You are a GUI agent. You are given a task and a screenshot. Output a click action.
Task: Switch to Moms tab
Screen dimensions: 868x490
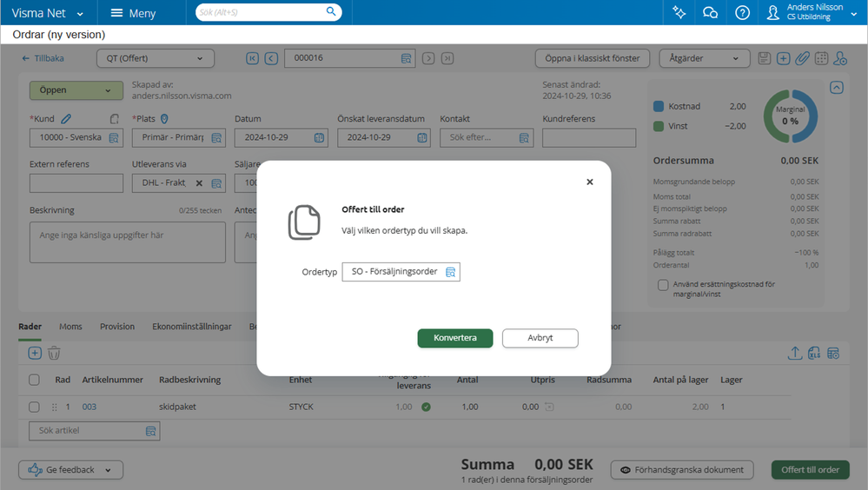(71, 327)
